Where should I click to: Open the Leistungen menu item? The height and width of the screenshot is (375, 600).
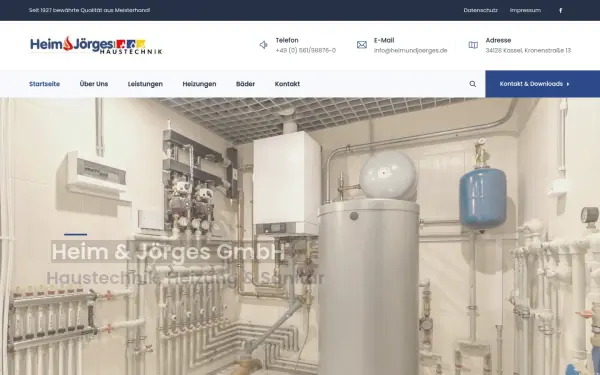click(145, 84)
